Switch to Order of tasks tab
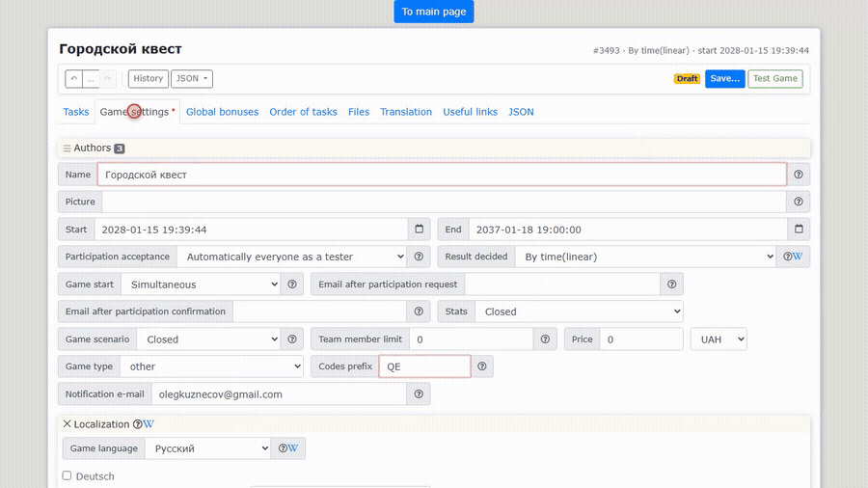868x488 pixels. tap(304, 112)
